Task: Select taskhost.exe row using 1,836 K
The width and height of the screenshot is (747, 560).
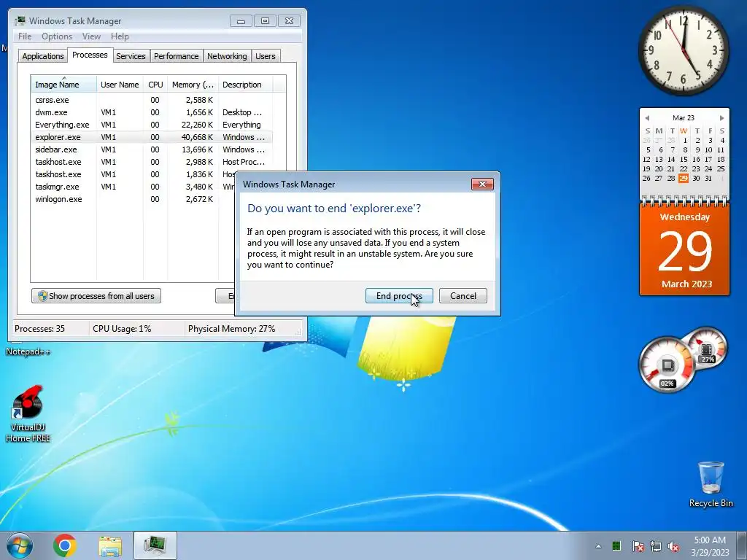Action: coord(133,174)
